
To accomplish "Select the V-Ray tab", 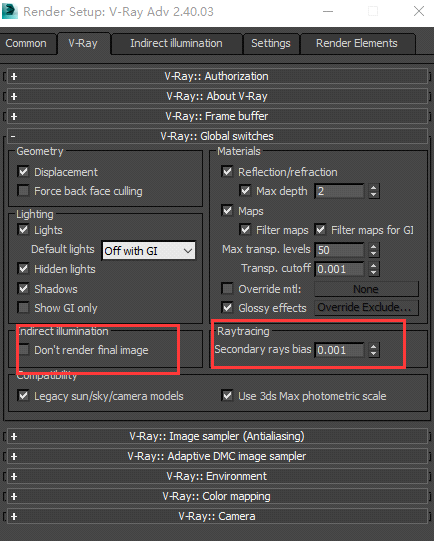I will 83,43.
